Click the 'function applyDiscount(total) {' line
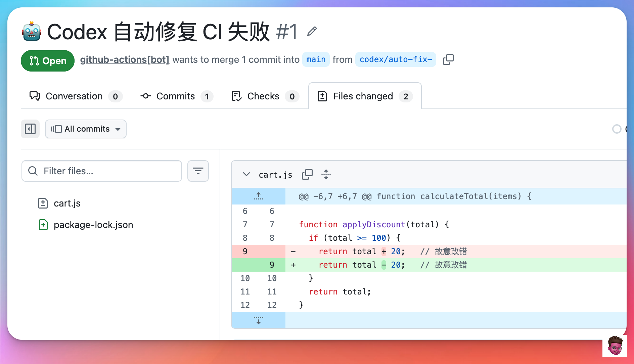The image size is (634, 364). click(x=374, y=224)
